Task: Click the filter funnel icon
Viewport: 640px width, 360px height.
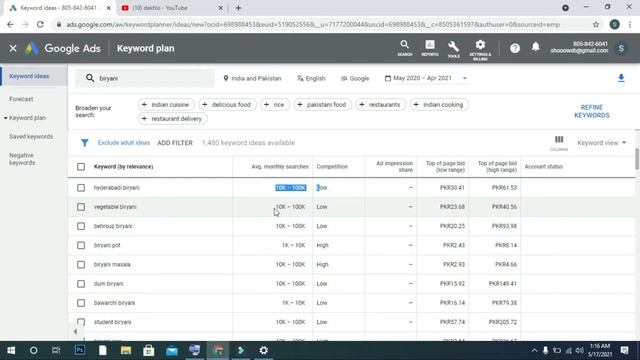Action: pyautogui.click(x=84, y=142)
